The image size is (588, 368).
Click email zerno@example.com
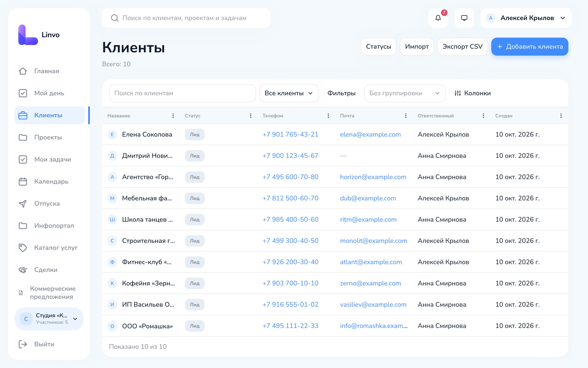coord(370,283)
